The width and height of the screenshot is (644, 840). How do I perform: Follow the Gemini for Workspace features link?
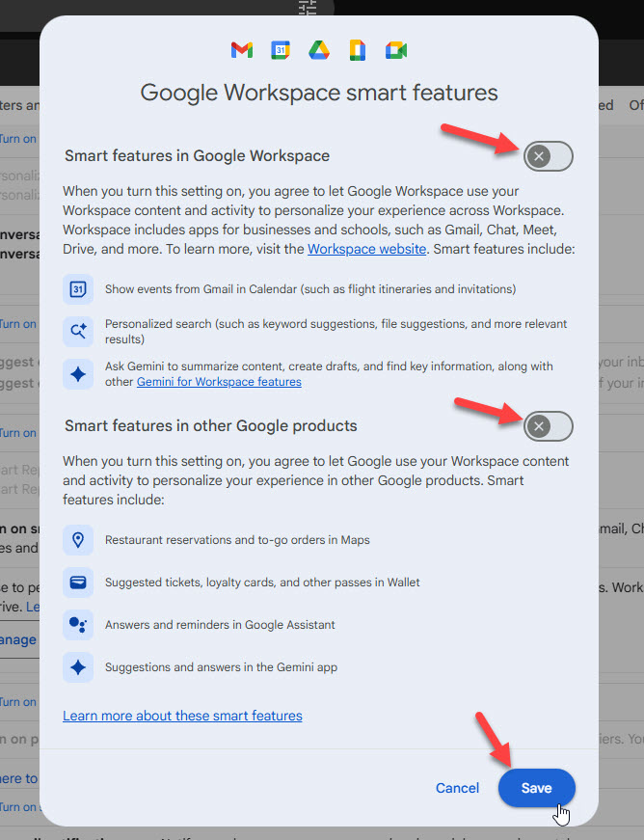(218, 382)
